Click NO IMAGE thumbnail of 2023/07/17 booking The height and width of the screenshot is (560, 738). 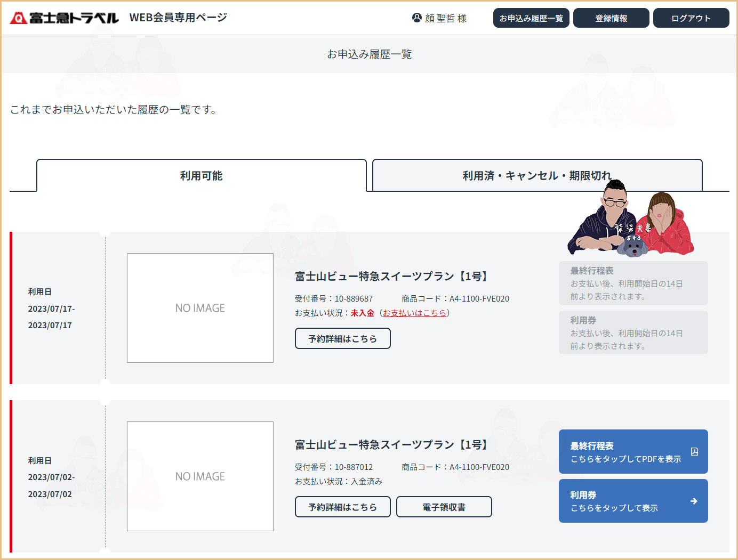point(200,308)
